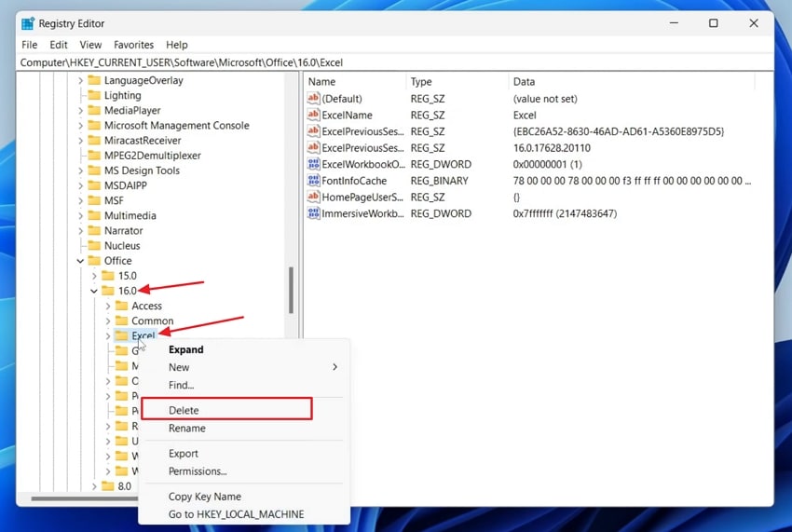Expand the Microsoft Management Console key
The width and height of the screenshot is (792, 532).
pos(80,125)
